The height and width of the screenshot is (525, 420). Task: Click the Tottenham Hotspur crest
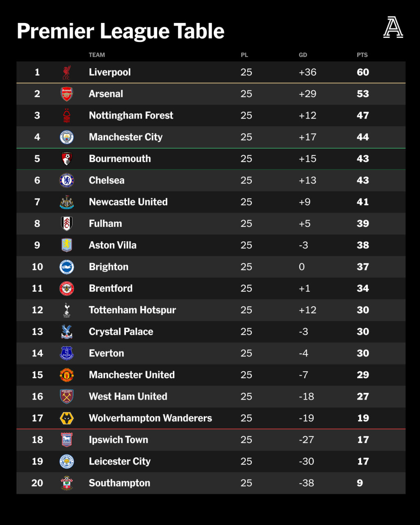click(66, 310)
